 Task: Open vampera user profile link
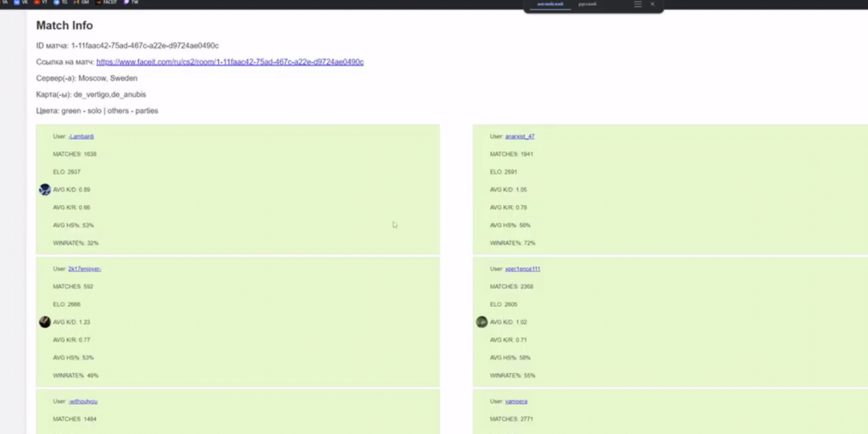[516, 401]
